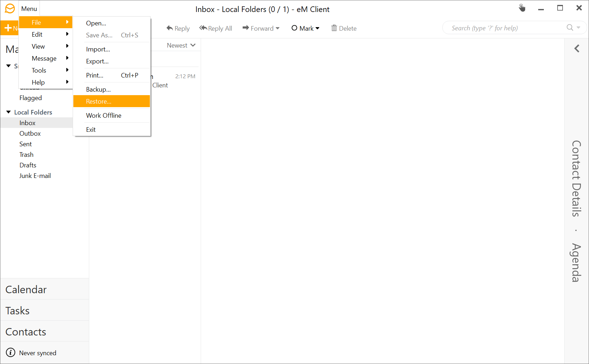Click the Reply arrow icon
The width and height of the screenshot is (589, 364).
[x=170, y=28]
